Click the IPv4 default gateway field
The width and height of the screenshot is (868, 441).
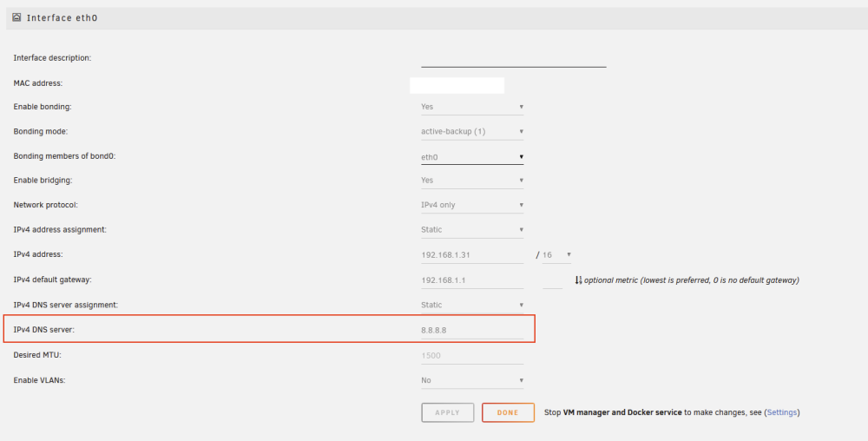coord(472,280)
